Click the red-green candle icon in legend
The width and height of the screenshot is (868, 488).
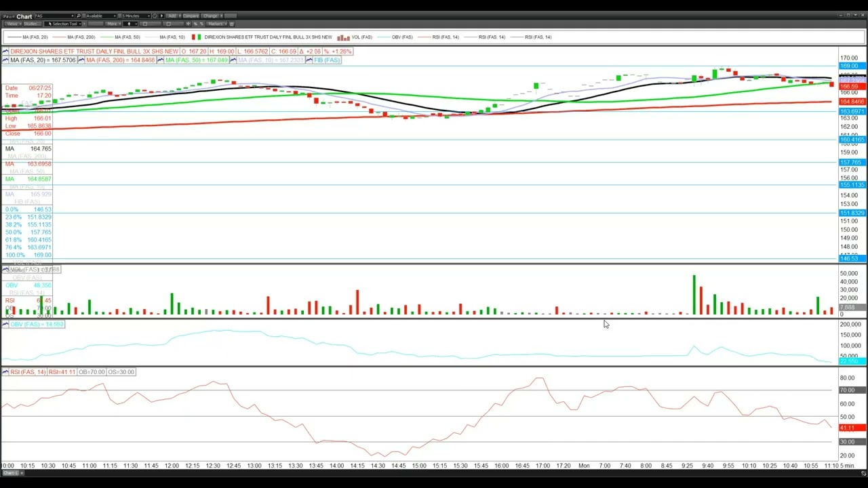(196, 37)
